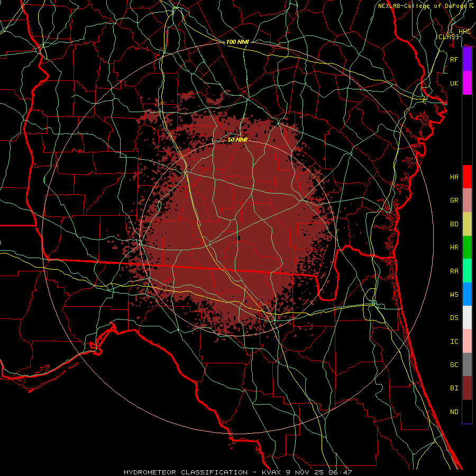Click the 100 NMI range ring label
Viewport: 476px width, 476px height.
(x=237, y=42)
